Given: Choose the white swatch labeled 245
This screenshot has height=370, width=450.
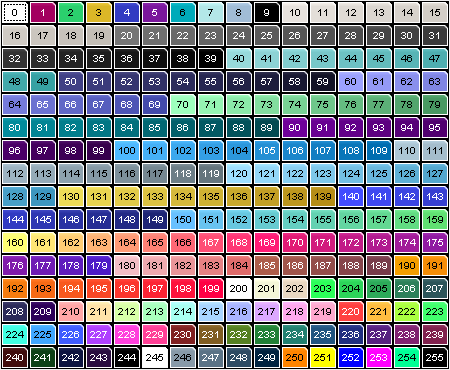Looking at the screenshot, I should click(154, 357).
